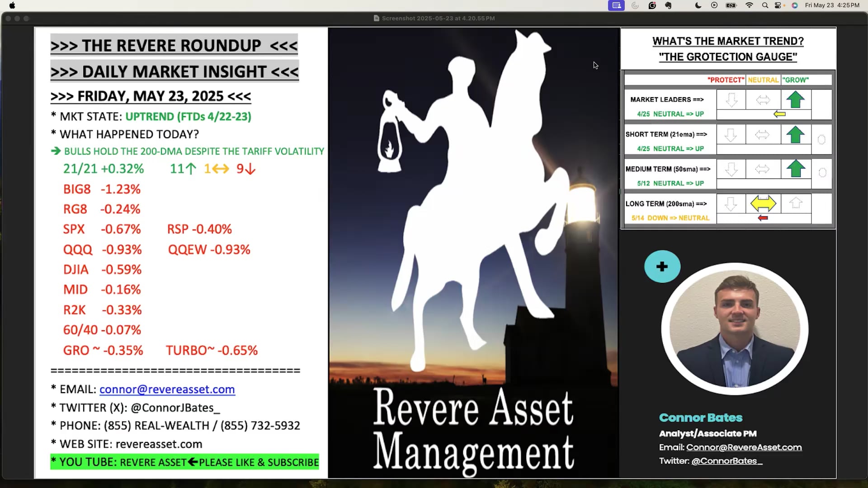Screen dimensions: 868x488
Task: Launch Siri from the menu bar
Action: tap(795, 5)
